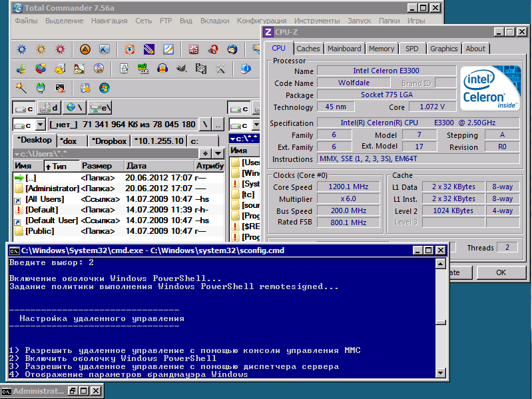Screen dimensions: 532x399
Task: Sort by Дата column header
Action: [x=158, y=166]
